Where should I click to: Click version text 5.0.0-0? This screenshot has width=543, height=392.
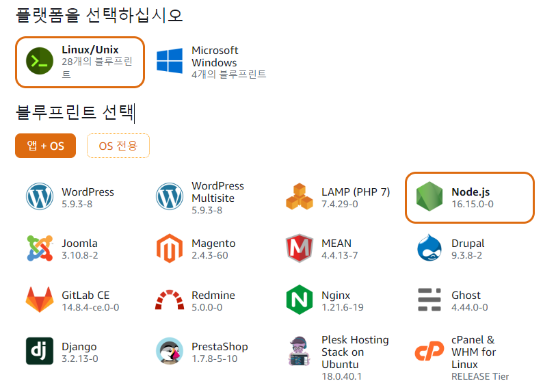pos(207,307)
